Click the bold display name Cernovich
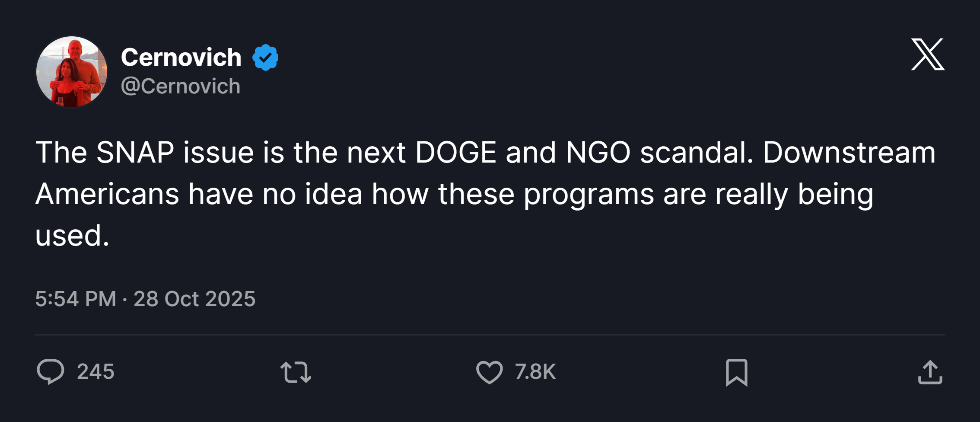 pyautogui.click(x=181, y=58)
